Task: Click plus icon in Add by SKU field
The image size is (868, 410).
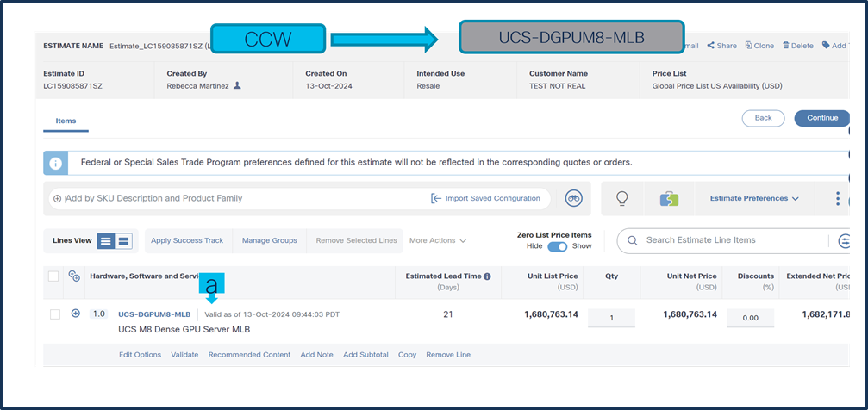Action: coord(58,199)
